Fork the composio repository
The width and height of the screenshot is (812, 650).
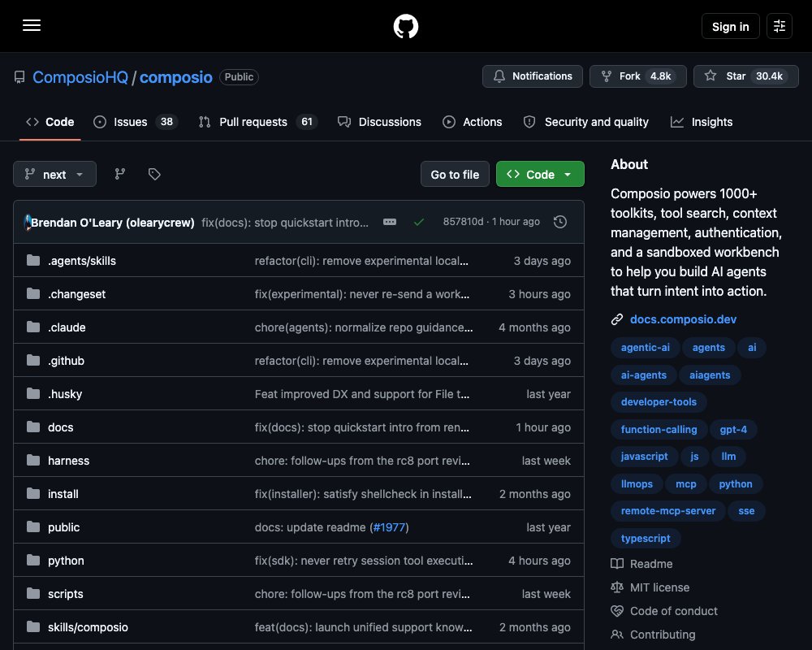[638, 76]
